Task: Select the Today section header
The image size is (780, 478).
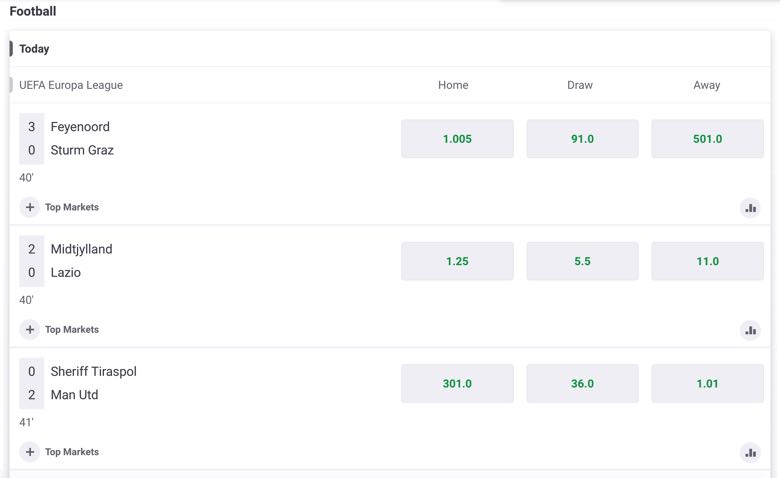Action: (x=34, y=49)
